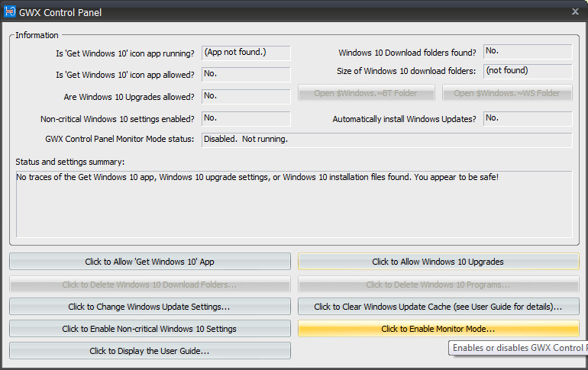Click the 'GWX Control Panel' window title text
Image resolution: width=588 pixels, height=370 pixels.
(60, 12)
